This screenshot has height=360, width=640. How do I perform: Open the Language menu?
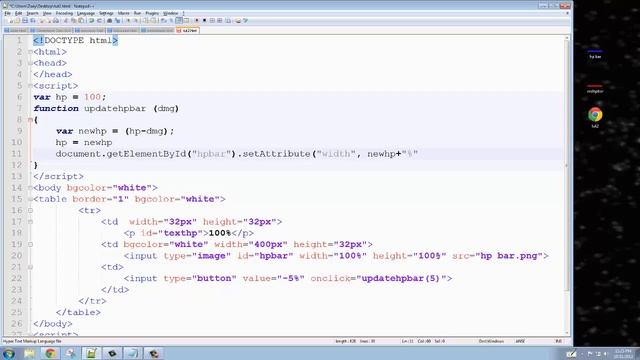click(x=86, y=13)
